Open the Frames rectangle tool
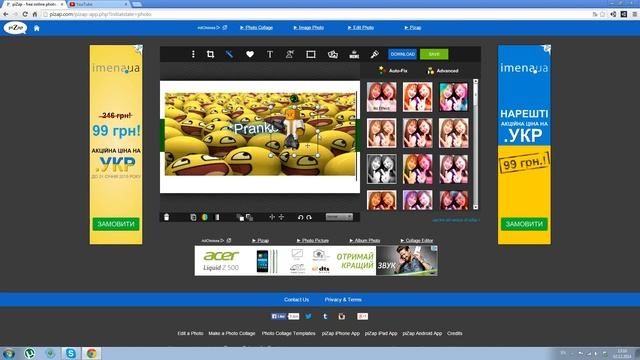 coord(311,54)
